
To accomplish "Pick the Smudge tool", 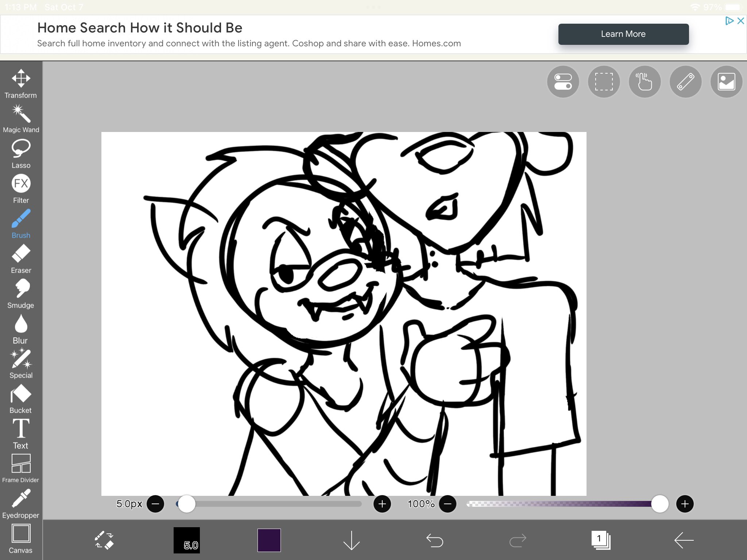I will 21,293.
